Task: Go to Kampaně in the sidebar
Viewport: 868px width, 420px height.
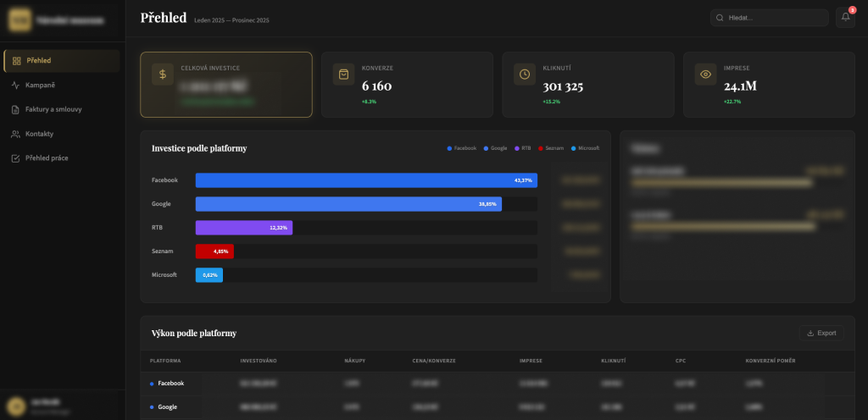Action: (x=40, y=86)
